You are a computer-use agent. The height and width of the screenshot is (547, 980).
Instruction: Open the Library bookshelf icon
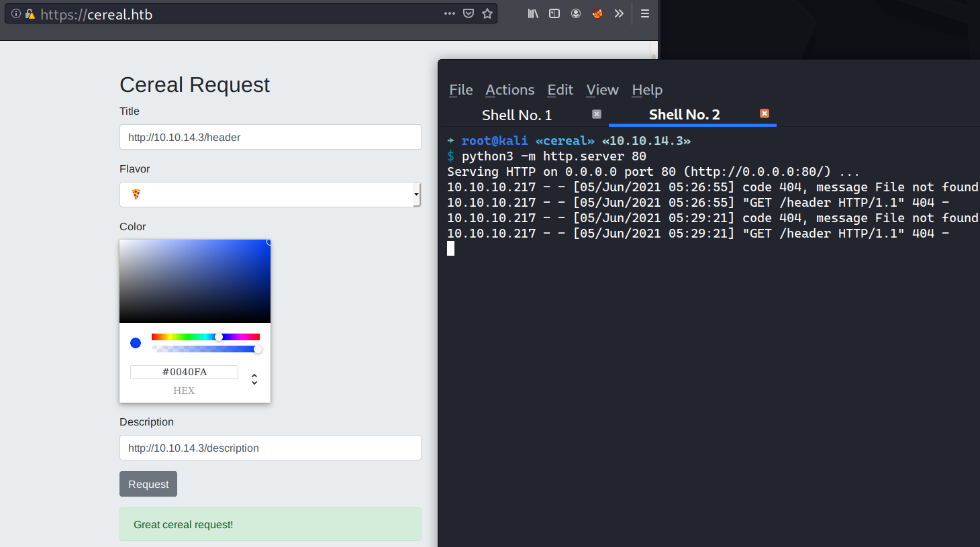click(x=533, y=13)
